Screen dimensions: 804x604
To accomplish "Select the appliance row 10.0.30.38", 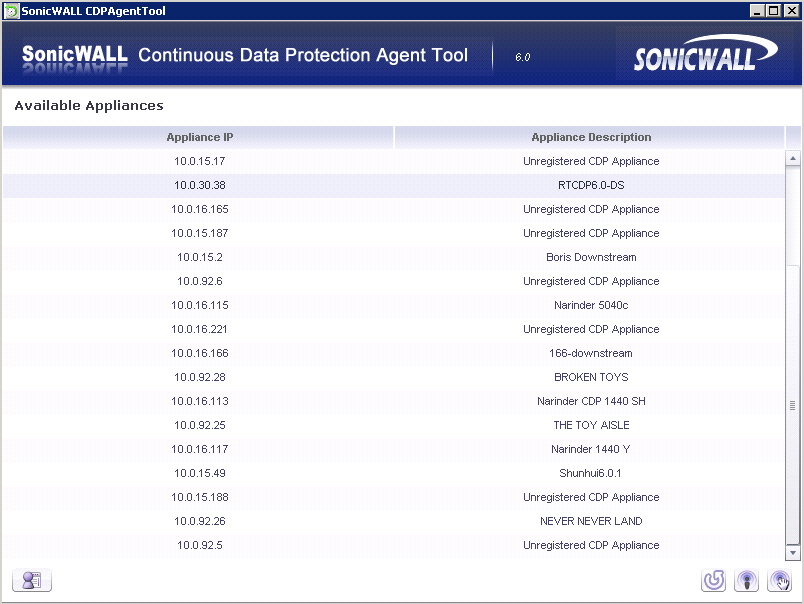I will (x=394, y=186).
